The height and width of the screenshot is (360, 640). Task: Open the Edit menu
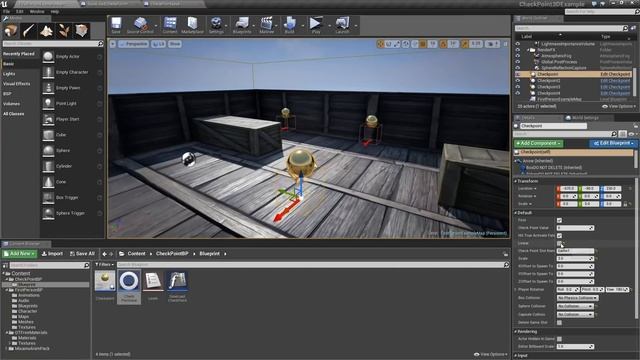[19, 11]
